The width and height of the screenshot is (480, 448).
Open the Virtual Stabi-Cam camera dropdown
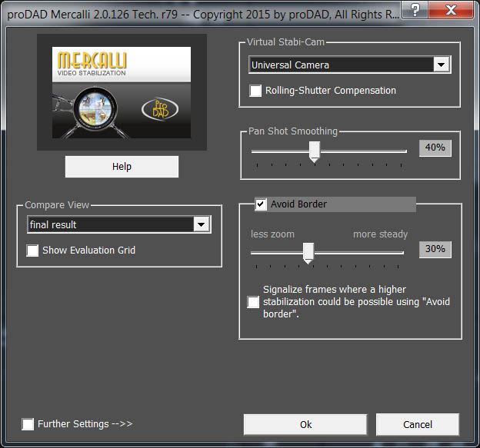(x=349, y=65)
